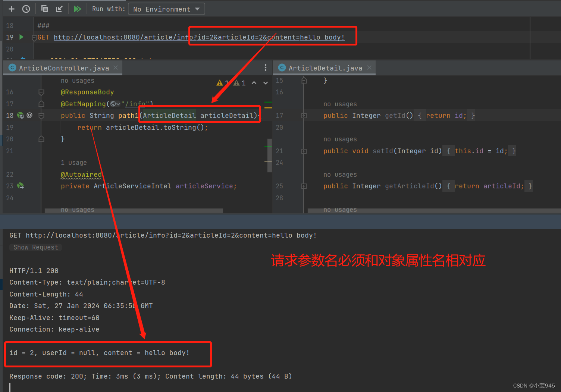Click the Show Request button
Image resolution: width=561 pixels, height=392 pixels.
[x=36, y=247]
